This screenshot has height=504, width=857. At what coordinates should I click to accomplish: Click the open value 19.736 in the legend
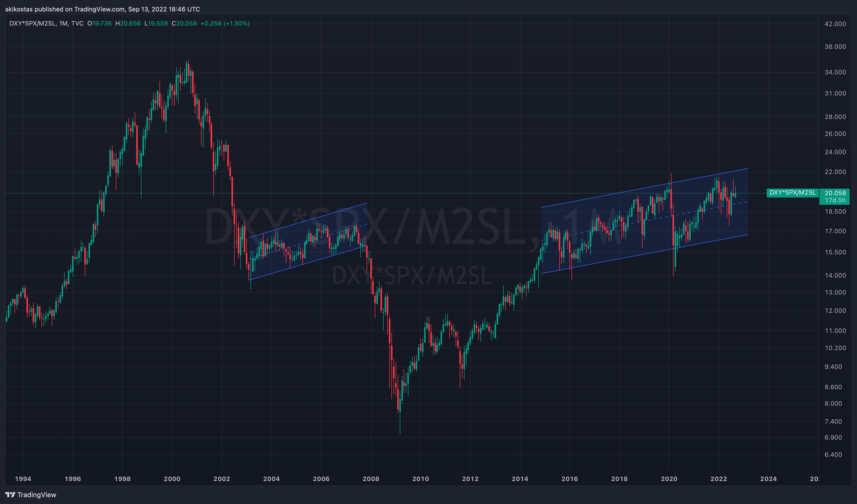[102, 23]
